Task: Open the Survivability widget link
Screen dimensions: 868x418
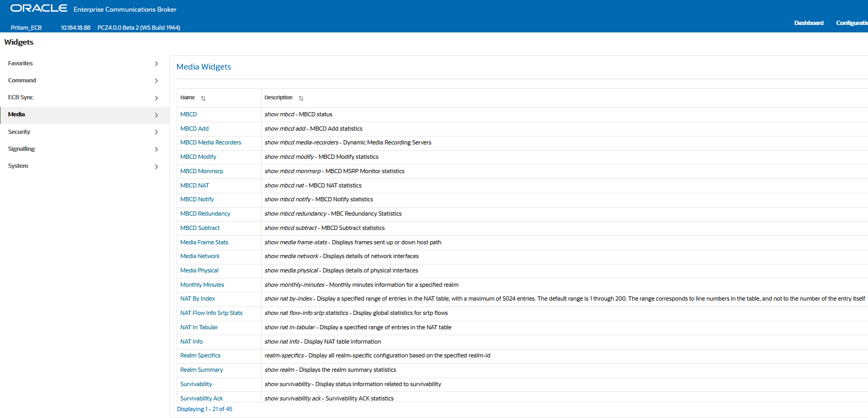Action: coord(196,384)
